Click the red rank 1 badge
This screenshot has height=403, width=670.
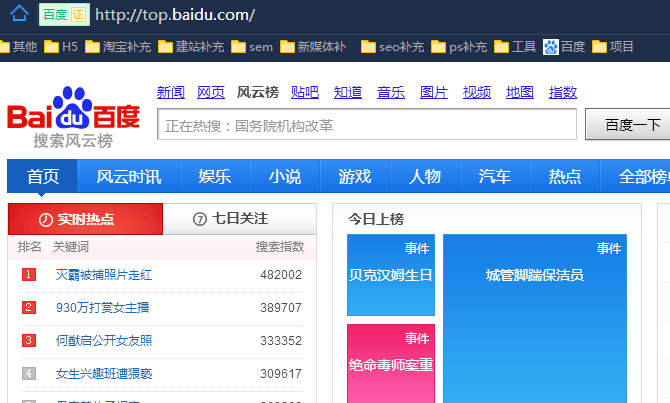coord(29,274)
